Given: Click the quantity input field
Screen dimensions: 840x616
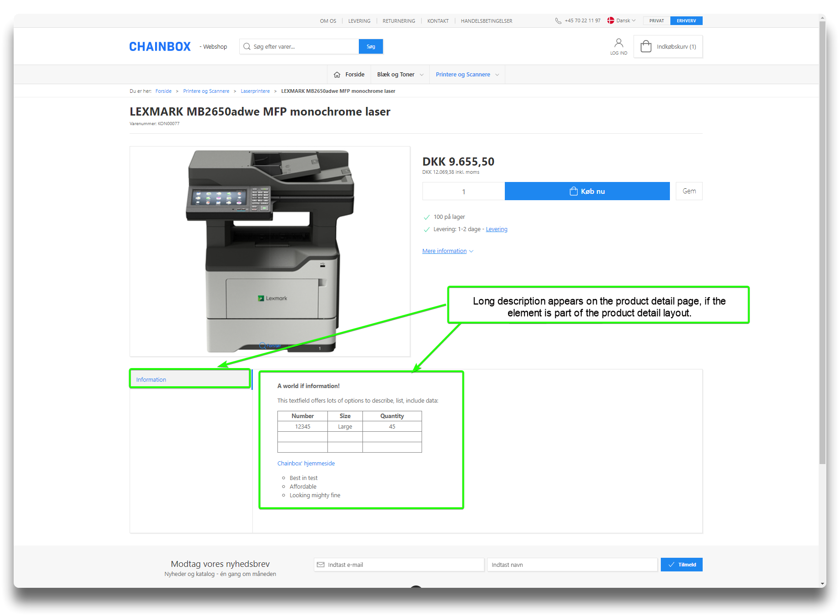Looking at the screenshot, I should click(463, 192).
